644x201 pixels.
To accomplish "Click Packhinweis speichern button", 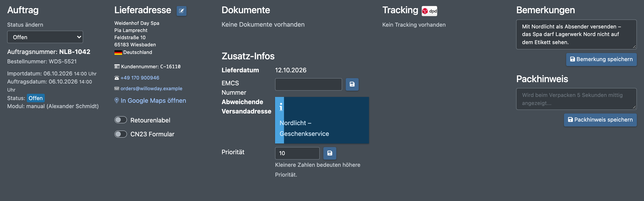I will 600,120.
